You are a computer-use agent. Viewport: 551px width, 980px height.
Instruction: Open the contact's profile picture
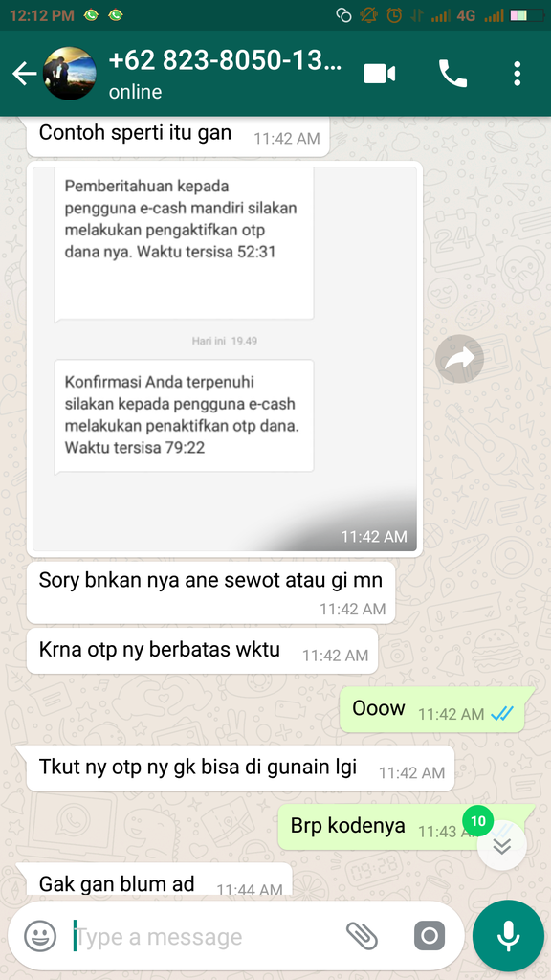coord(69,74)
